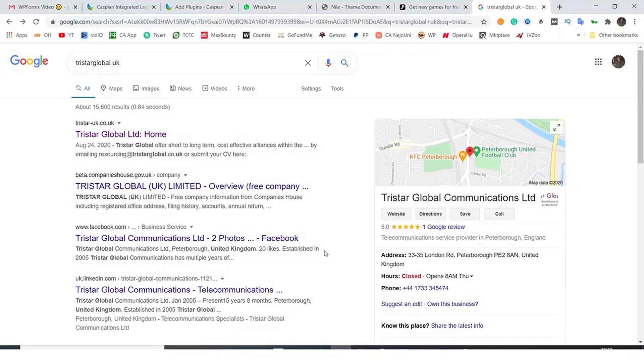Image resolution: width=644 pixels, height=362 pixels.
Task: Switch to Images results tab
Action: point(146,88)
